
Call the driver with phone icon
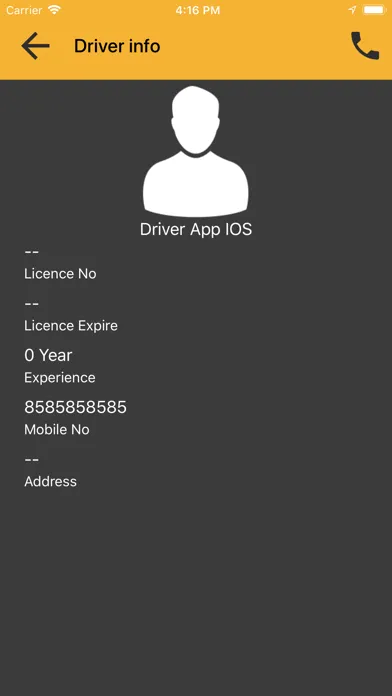point(365,46)
